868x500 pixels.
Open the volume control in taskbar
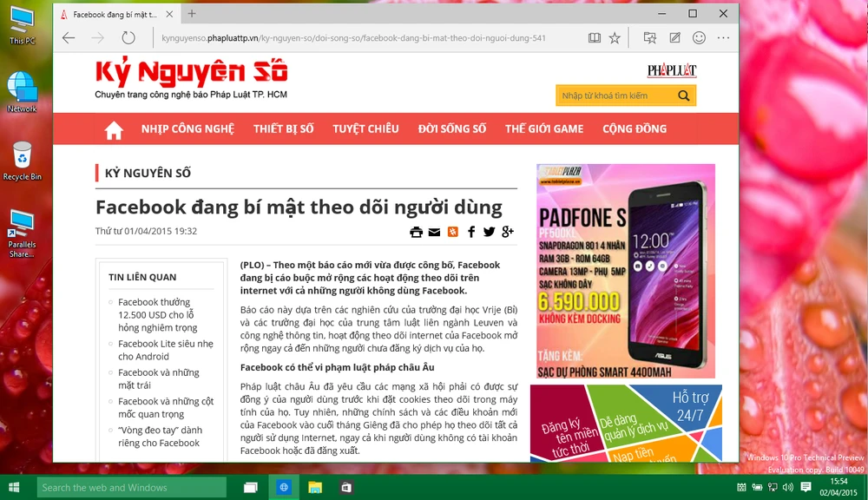click(x=786, y=487)
